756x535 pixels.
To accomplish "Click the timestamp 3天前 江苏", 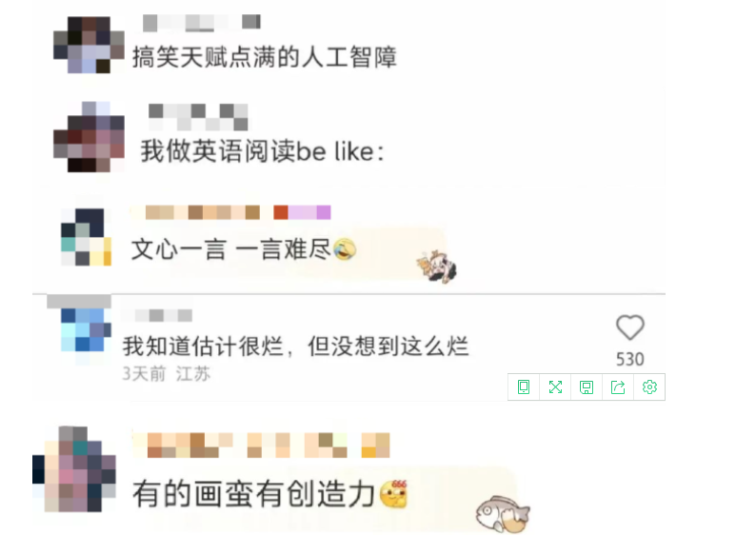I will pos(167,373).
